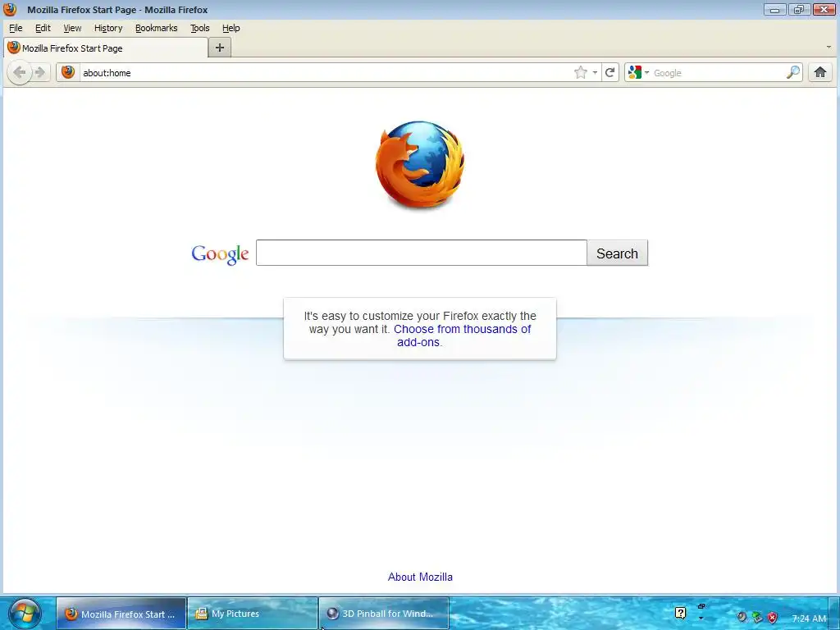Image resolution: width=840 pixels, height=630 pixels.
Task: Go back with the Back arrow button
Action: coord(20,72)
